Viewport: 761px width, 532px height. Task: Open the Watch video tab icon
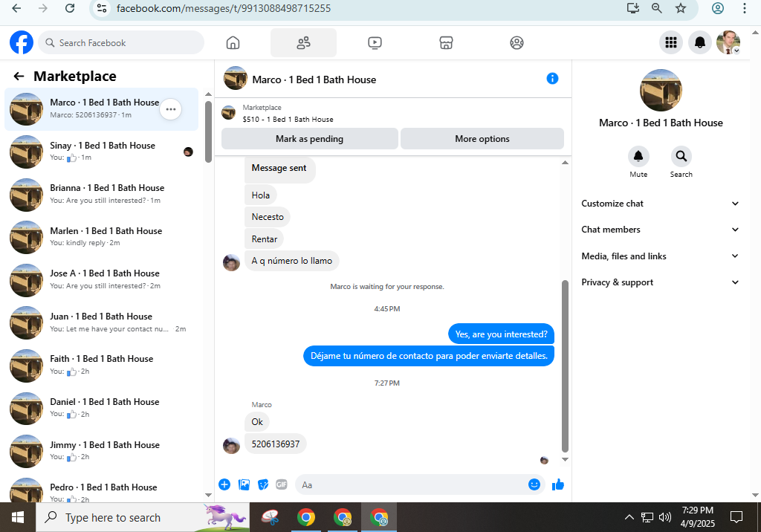click(x=375, y=42)
